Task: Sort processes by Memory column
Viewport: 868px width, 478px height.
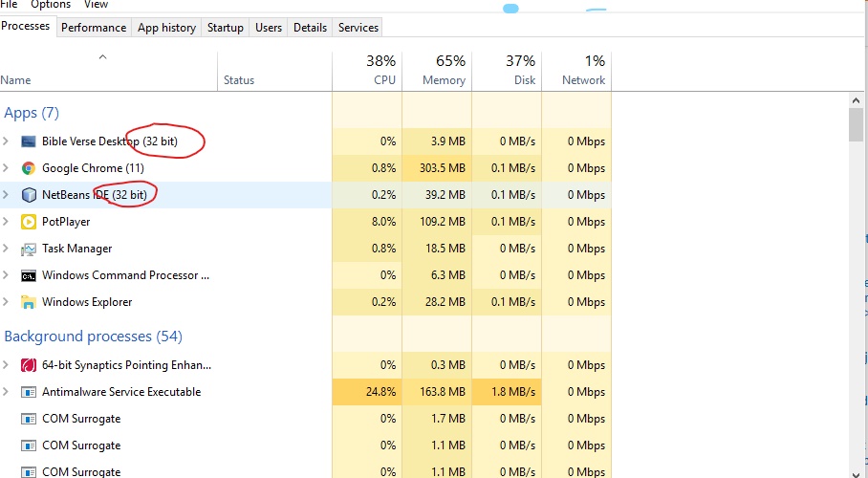Action: [437, 71]
